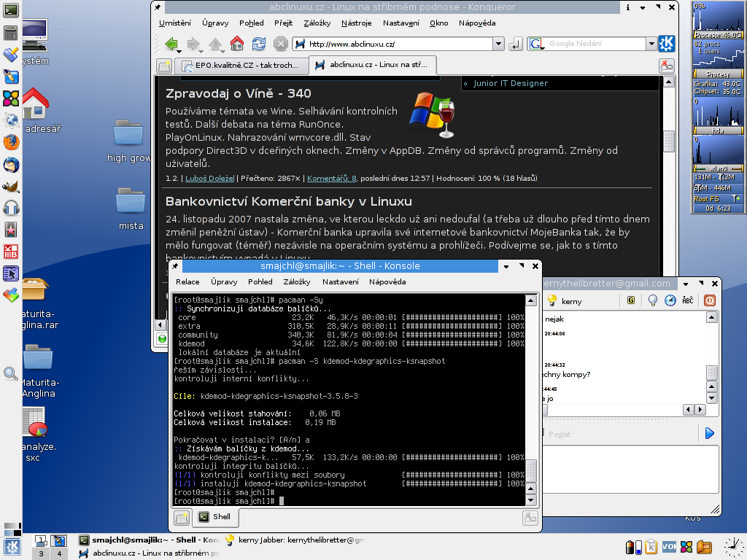Open the headphones audio player launcher
Screen dimensions: 747x560
pos(10,208)
